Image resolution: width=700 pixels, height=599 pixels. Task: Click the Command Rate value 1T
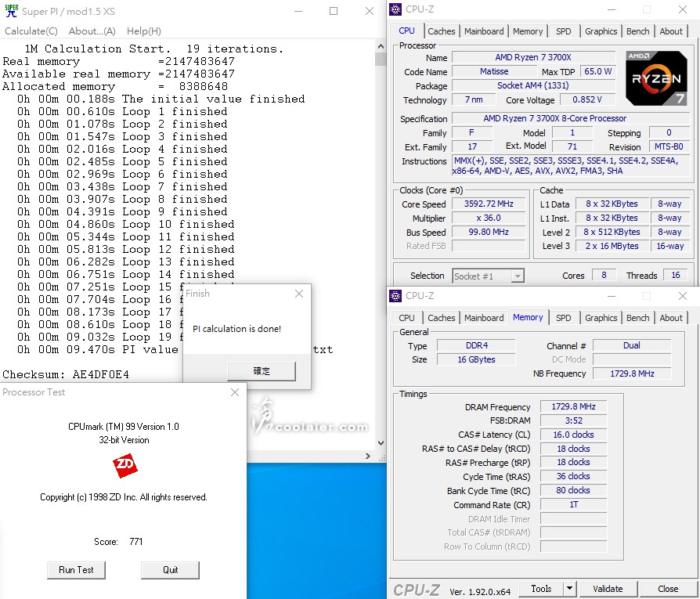tap(573, 505)
